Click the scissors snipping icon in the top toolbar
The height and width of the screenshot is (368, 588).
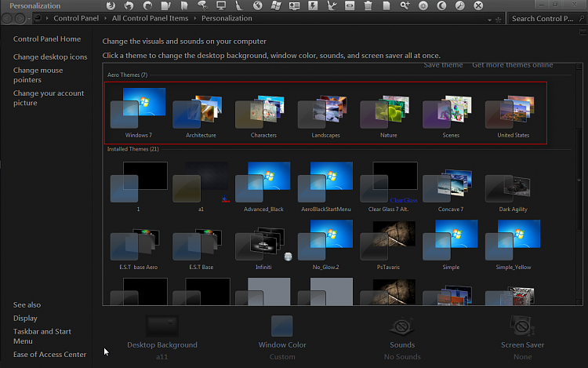tap(202, 5)
